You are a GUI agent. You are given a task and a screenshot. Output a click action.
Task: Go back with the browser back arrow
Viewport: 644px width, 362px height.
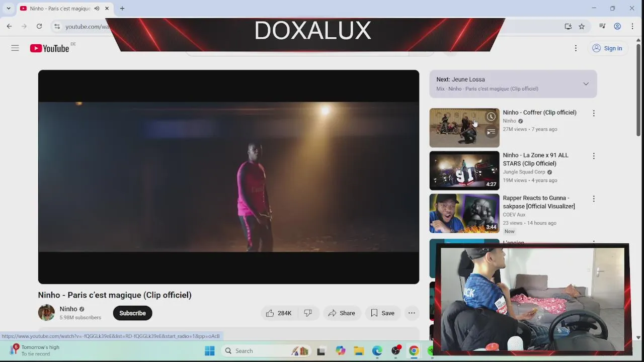9,26
